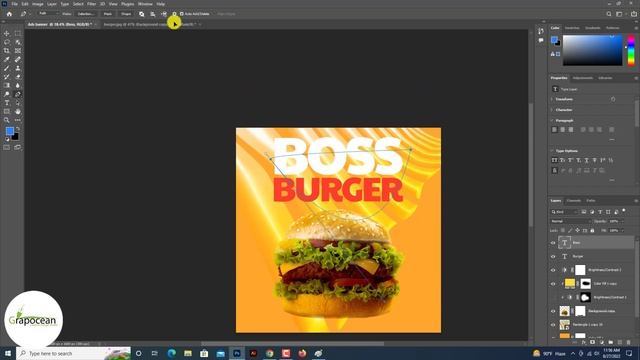640x360 pixels.
Task: Open the layer Kind filter dropdown
Action: [564, 212]
